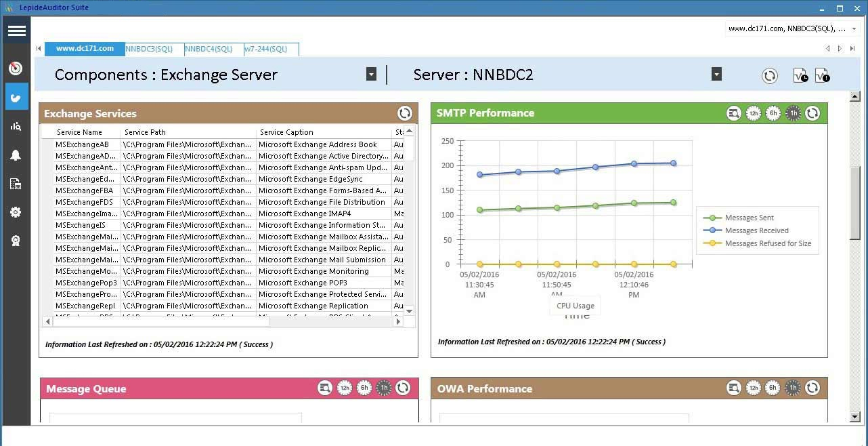Set SMTP Performance range to 12h

754,113
